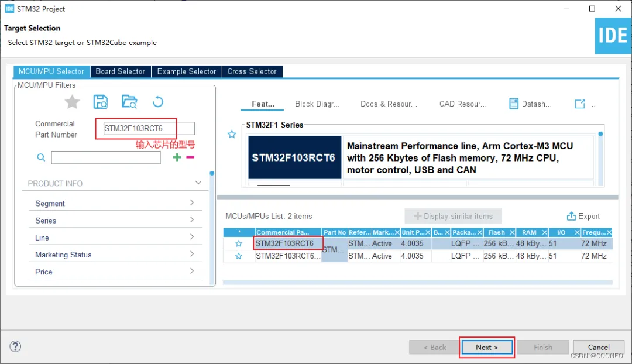Open the Datasheet document icon tab
The image size is (632, 364).
514,104
